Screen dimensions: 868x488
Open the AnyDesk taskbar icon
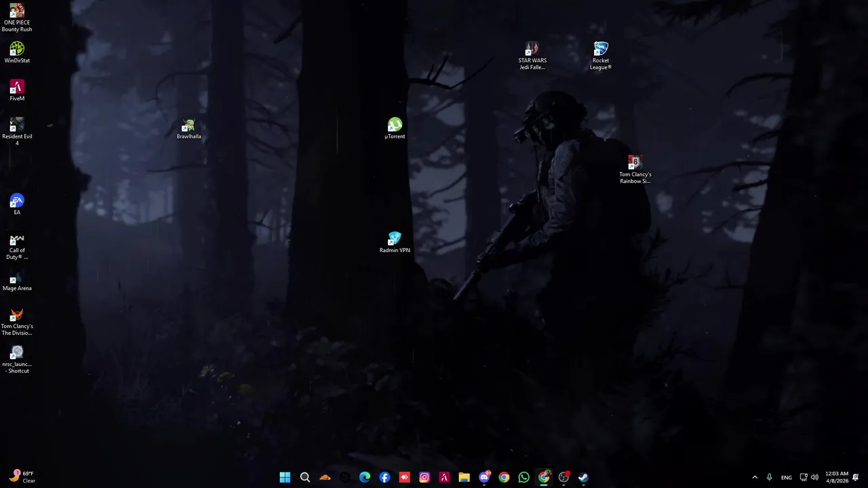coord(404,477)
